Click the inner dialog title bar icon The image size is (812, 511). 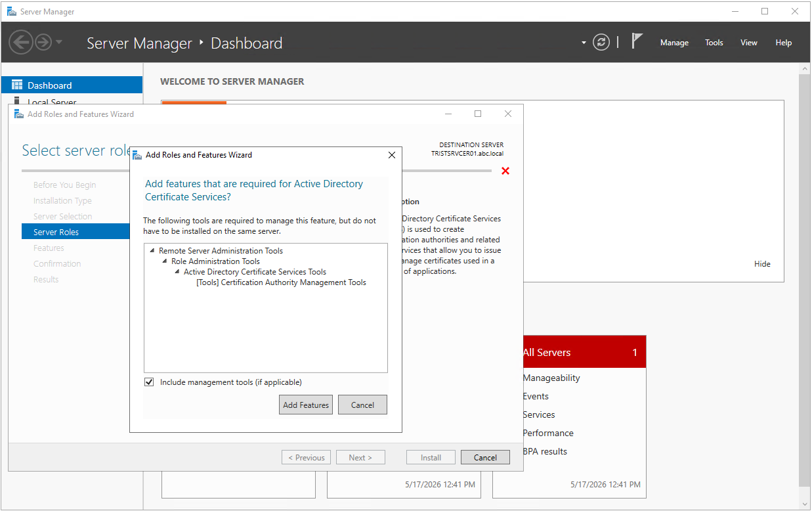[x=137, y=155]
